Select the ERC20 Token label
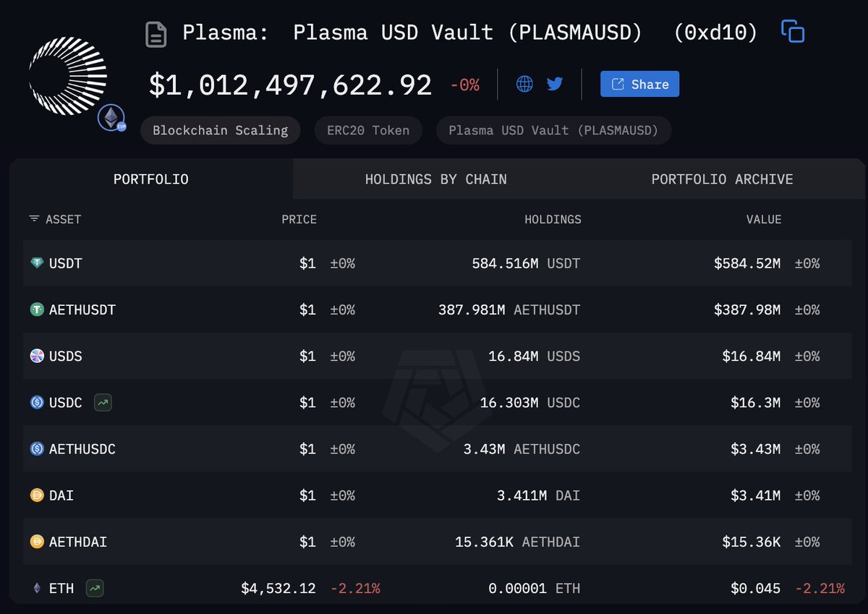Screen dimensions: 868x614 [367, 130]
